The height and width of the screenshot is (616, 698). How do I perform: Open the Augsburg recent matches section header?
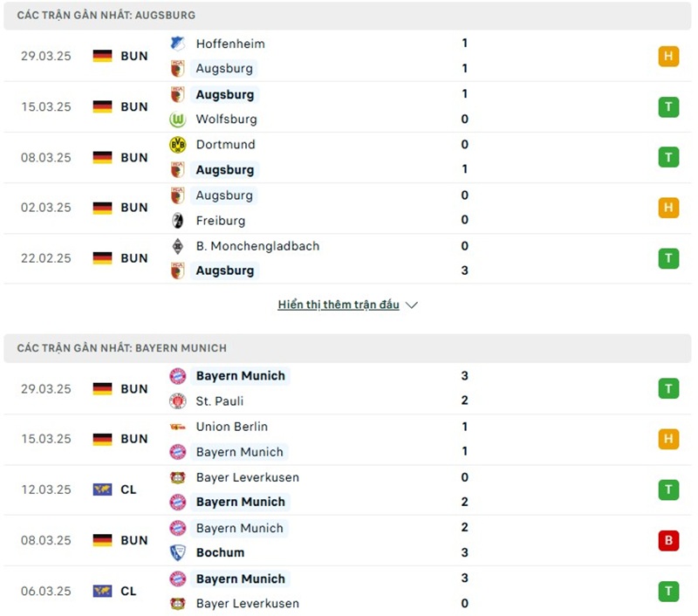tap(106, 16)
